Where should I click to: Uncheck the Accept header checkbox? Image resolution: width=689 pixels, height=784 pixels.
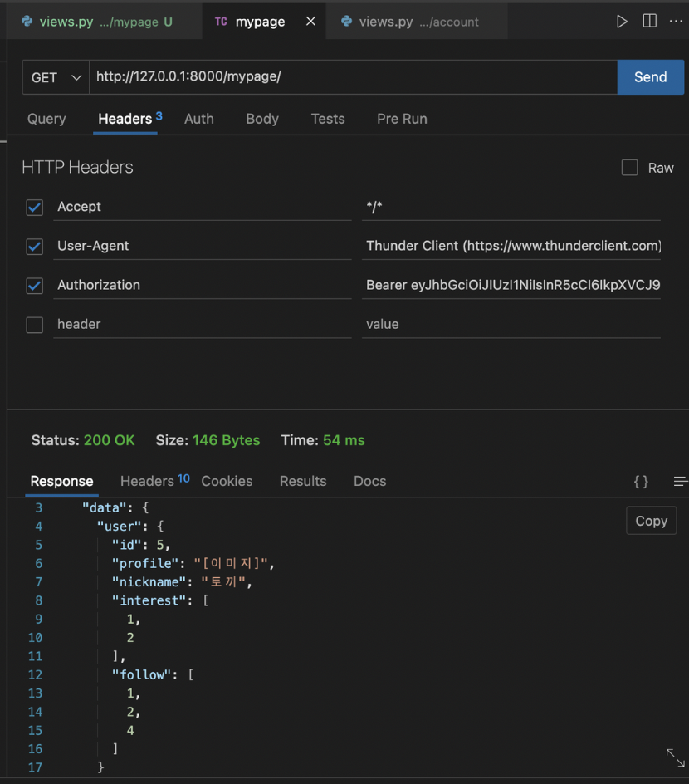pyautogui.click(x=35, y=207)
